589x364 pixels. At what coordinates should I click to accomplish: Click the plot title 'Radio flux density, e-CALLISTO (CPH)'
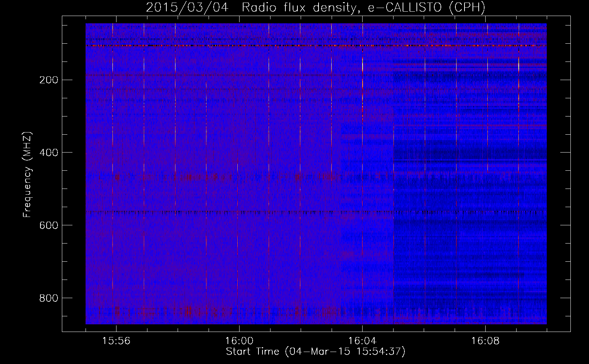click(x=363, y=7)
